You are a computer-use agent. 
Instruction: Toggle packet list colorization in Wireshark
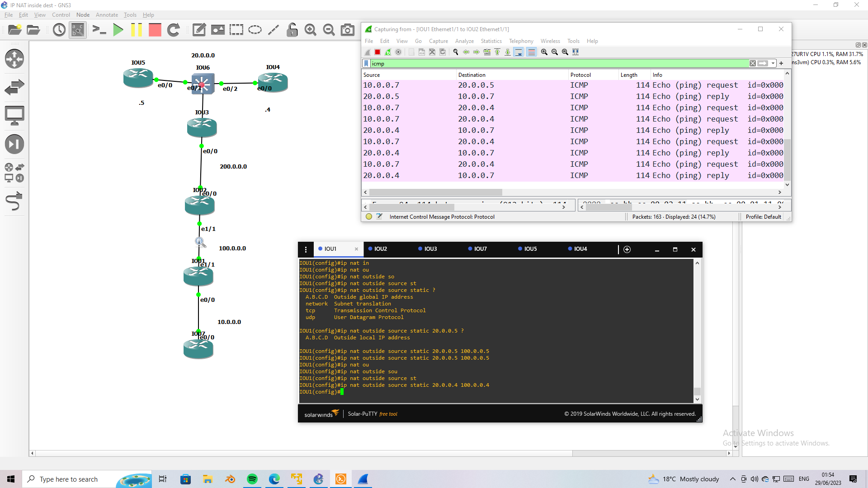[x=531, y=52]
